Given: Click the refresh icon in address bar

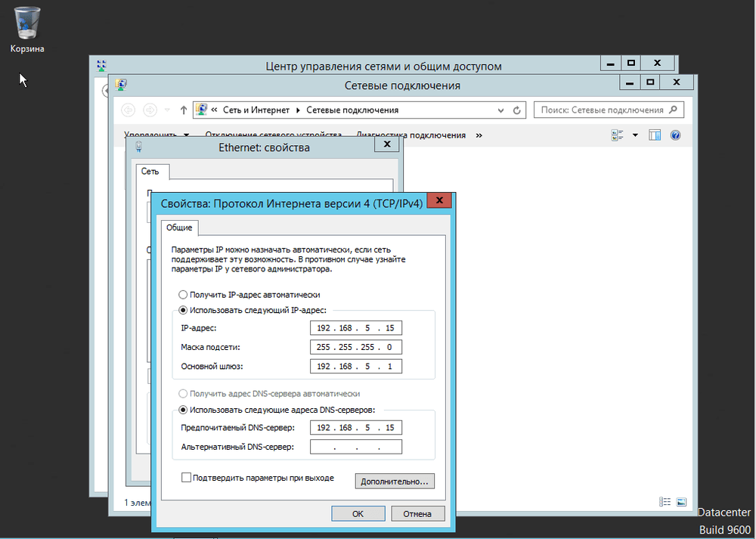Looking at the screenshot, I should tap(517, 110).
